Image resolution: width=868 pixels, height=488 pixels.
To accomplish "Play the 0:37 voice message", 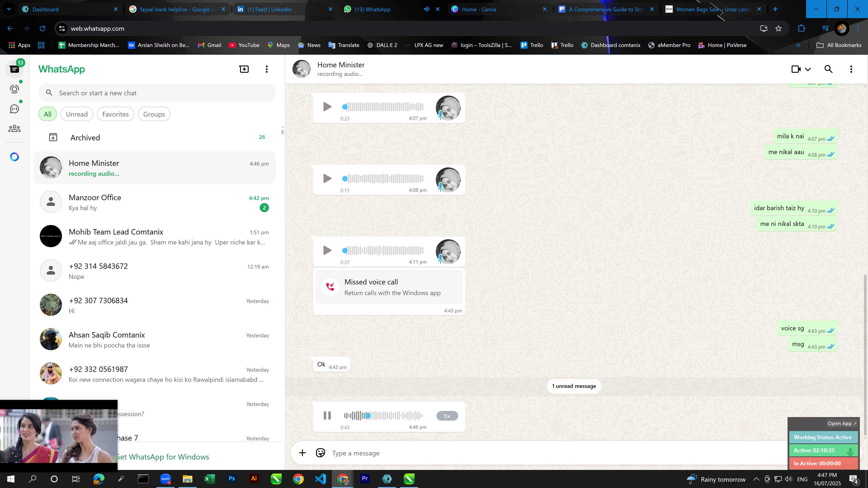I will click(327, 250).
